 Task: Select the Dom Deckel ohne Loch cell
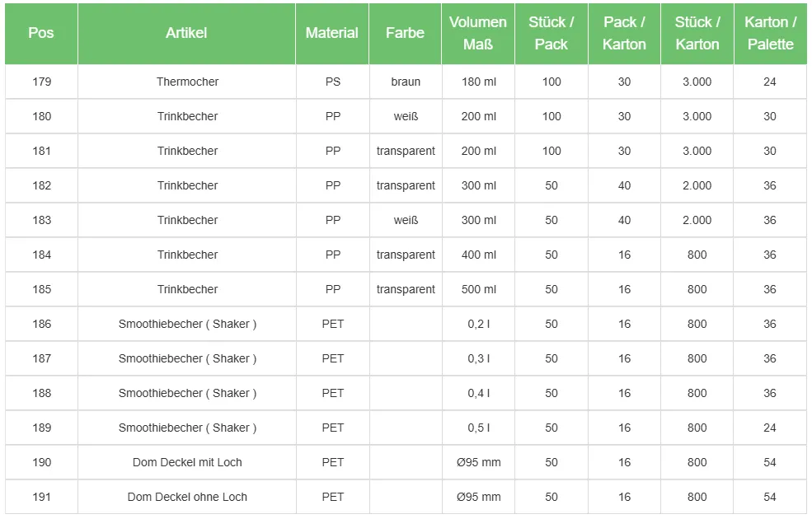pyautogui.click(x=187, y=497)
